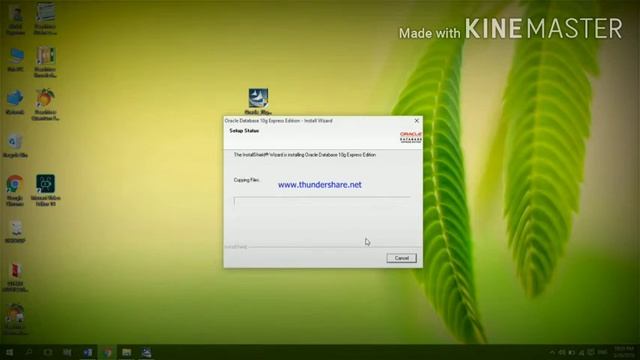This screenshot has width=640, height=360.
Task: Open File Explorer taskbar icon
Action: point(127,352)
